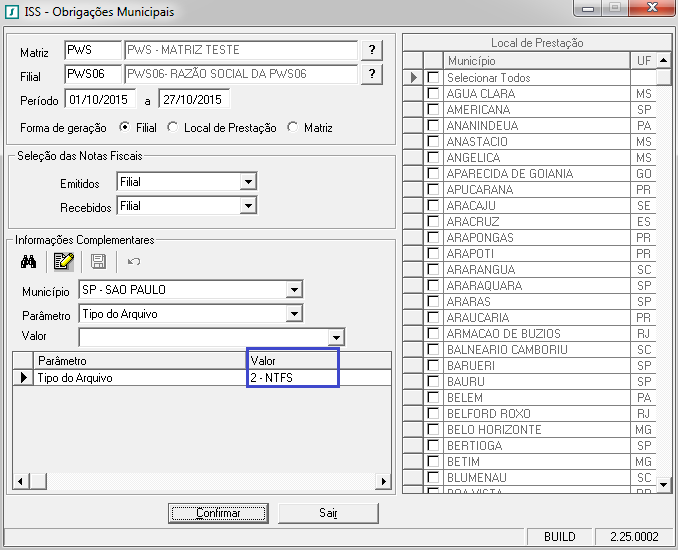This screenshot has width=678, height=550.
Task: Click the period start date 01/10/2015
Action: (x=100, y=100)
